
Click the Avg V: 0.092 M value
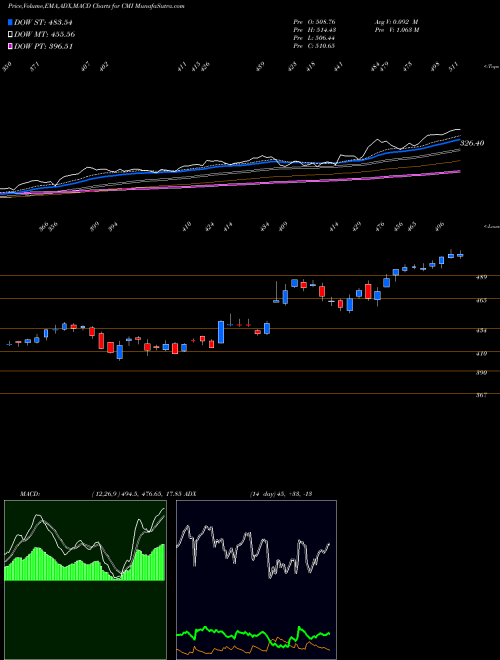point(396,22)
